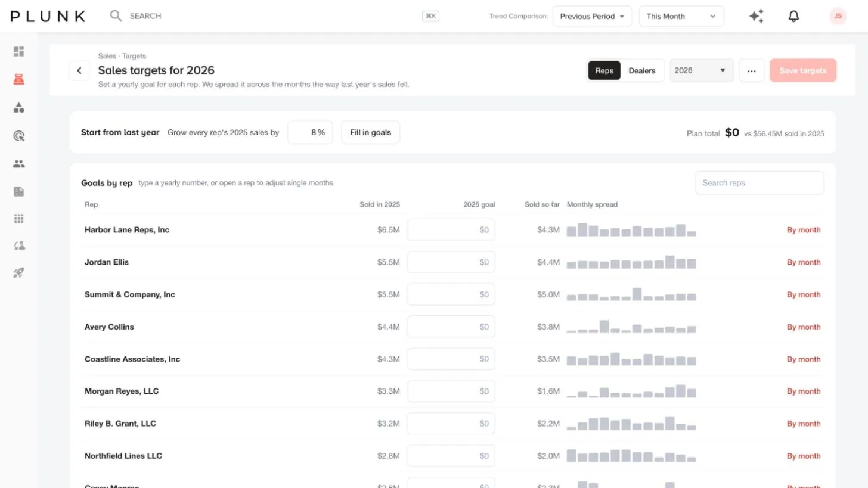This screenshot has width=868, height=488.
Task: Open the 2026 year dropdown
Action: [x=702, y=70]
